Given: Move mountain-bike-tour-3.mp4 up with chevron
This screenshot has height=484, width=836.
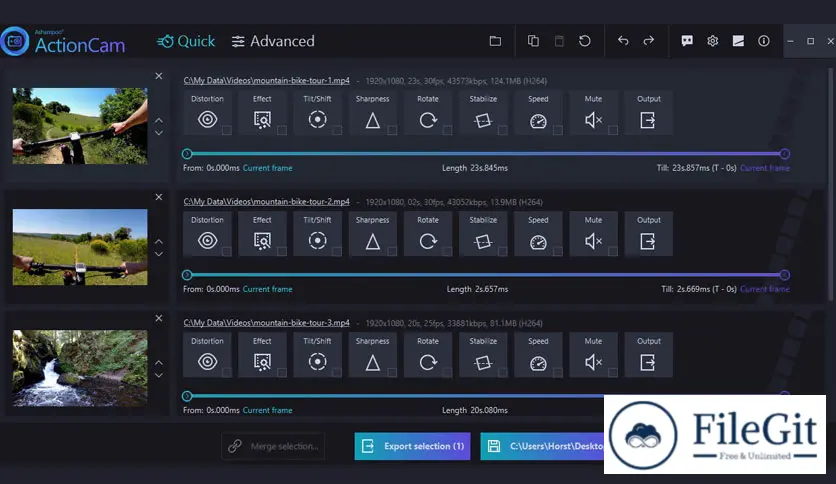Looking at the screenshot, I should pos(159,362).
